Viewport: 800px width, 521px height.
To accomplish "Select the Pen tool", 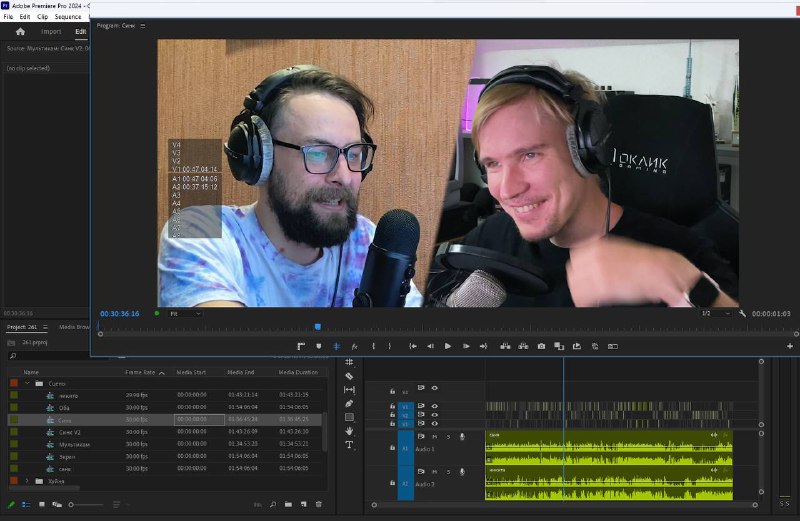I will point(349,403).
